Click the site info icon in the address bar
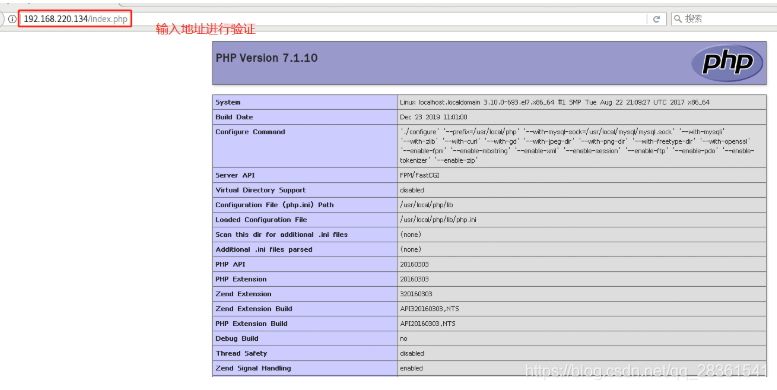Viewport: 777px width, 390px height. point(12,19)
